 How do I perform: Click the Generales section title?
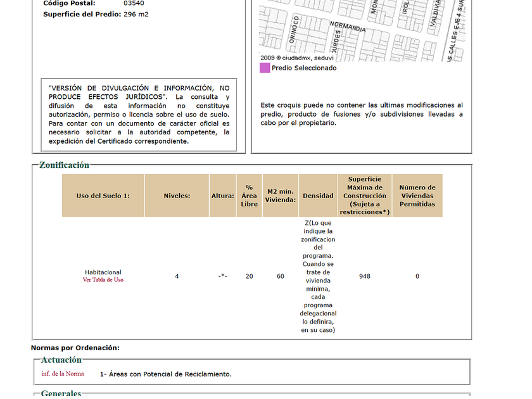click(61, 393)
